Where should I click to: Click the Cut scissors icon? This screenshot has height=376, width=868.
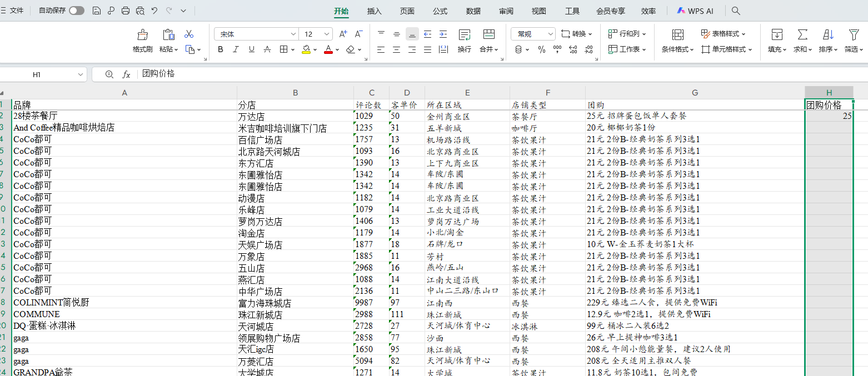(189, 34)
